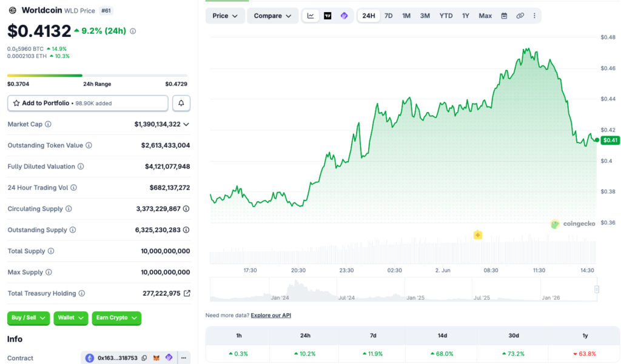
Task: Click the historical overview navigator chart
Action: pos(403,290)
